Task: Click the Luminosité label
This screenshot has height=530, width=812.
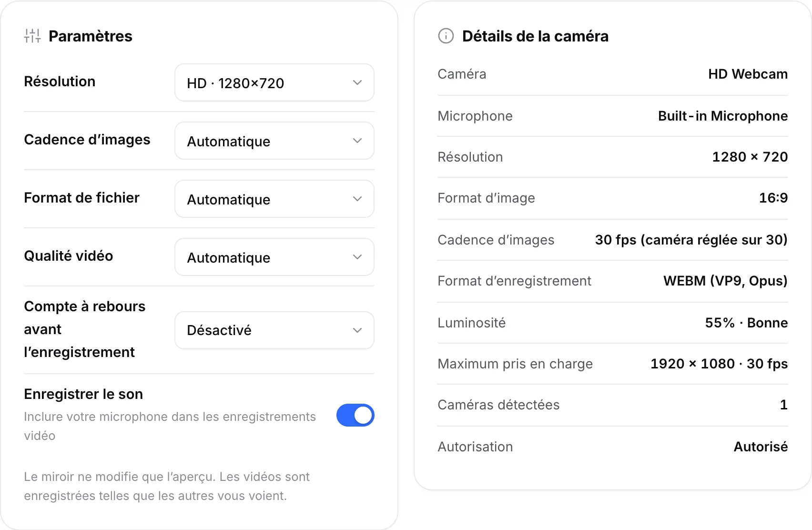Action: [x=471, y=323]
